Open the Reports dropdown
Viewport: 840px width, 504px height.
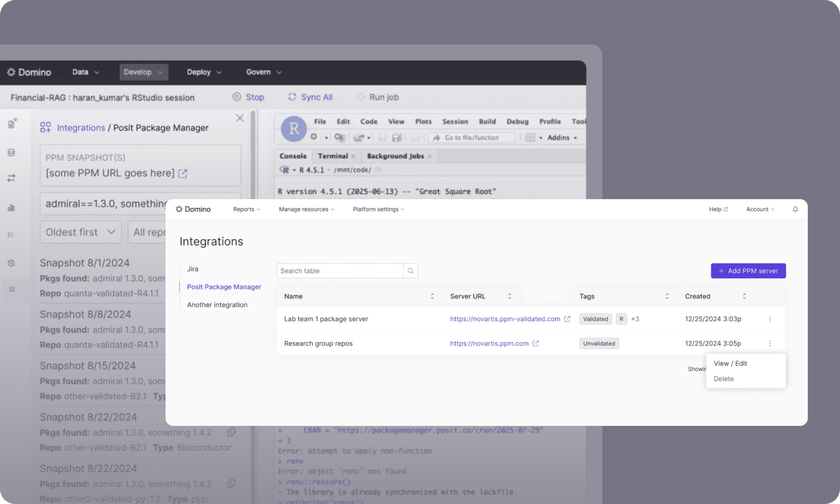tap(246, 209)
